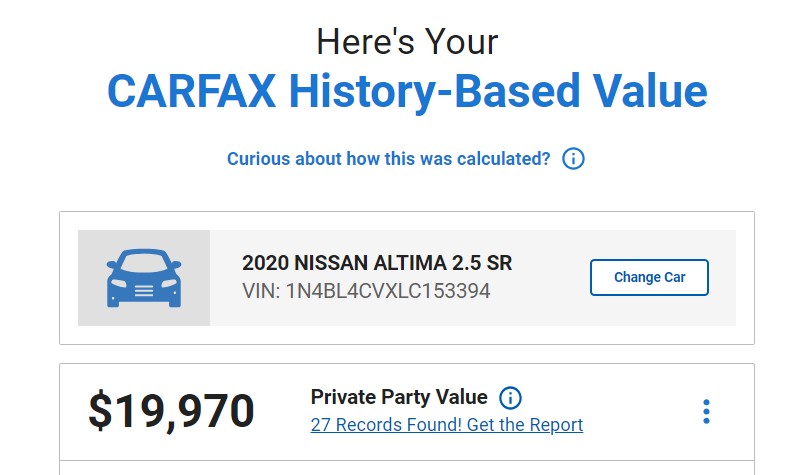This screenshot has width=808, height=475.
Task: Click the CARFAX History-Based Value heading
Action: coord(407,91)
